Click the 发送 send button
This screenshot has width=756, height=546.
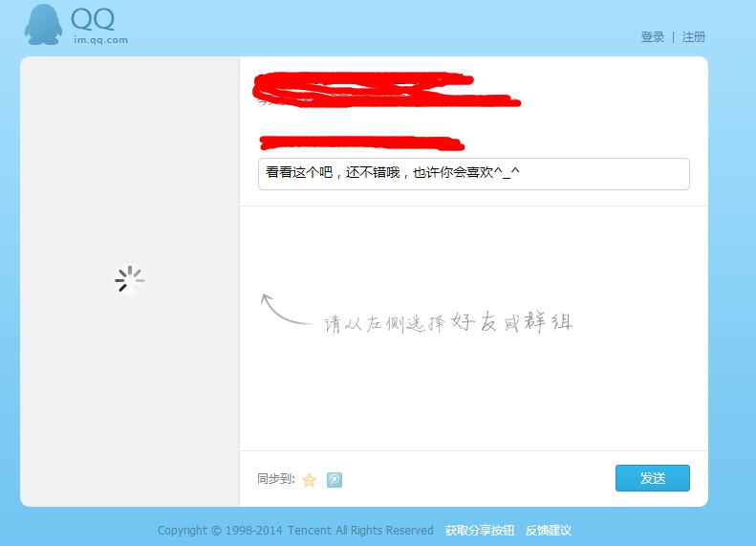pos(653,478)
